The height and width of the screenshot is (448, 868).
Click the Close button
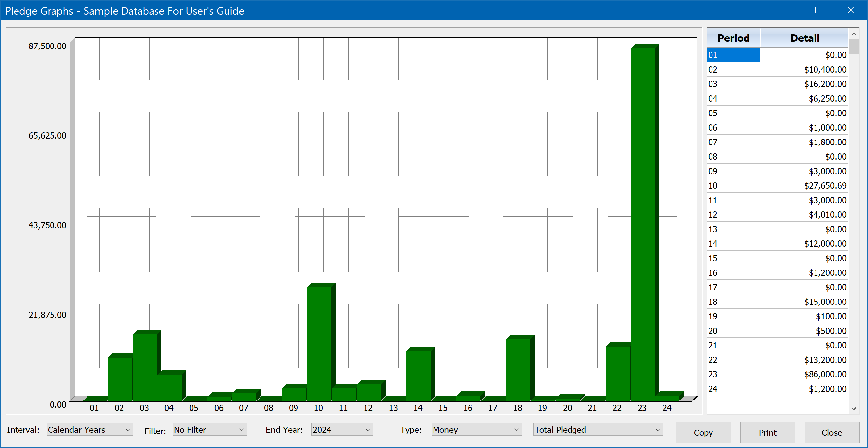pyautogui.click(x=832, y=432)
